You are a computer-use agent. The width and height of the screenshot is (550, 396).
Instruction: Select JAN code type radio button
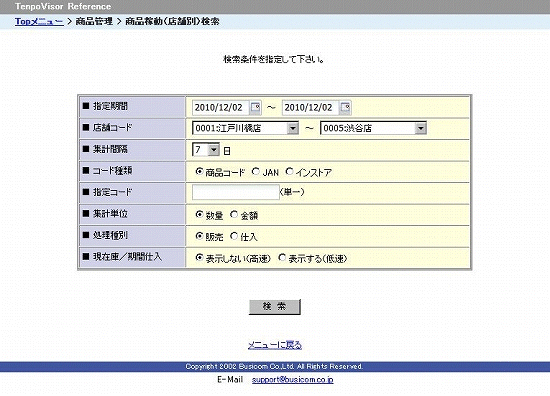tap(256, 172)
